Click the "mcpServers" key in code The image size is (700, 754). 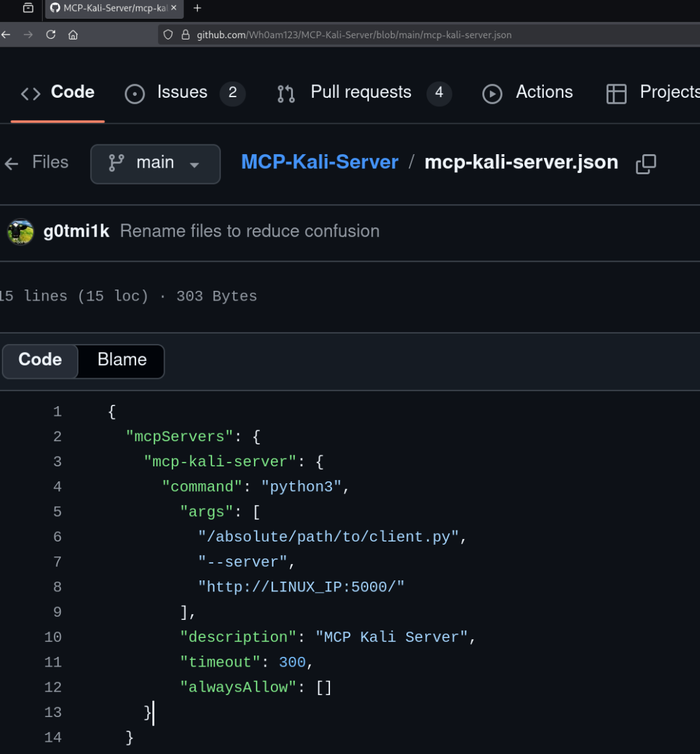click(180, 437)
